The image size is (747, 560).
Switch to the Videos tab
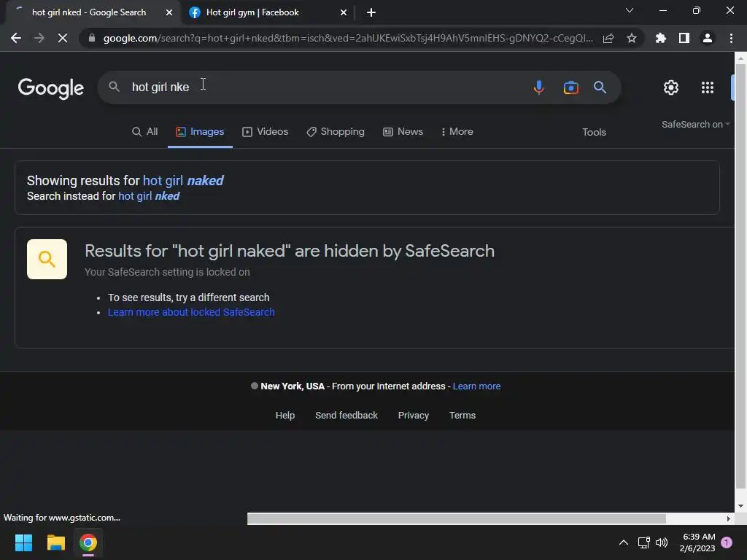[266, 132]
